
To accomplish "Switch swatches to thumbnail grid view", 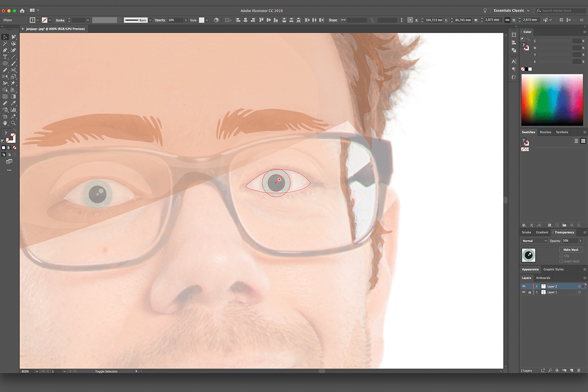I will (x=583, y=141).
